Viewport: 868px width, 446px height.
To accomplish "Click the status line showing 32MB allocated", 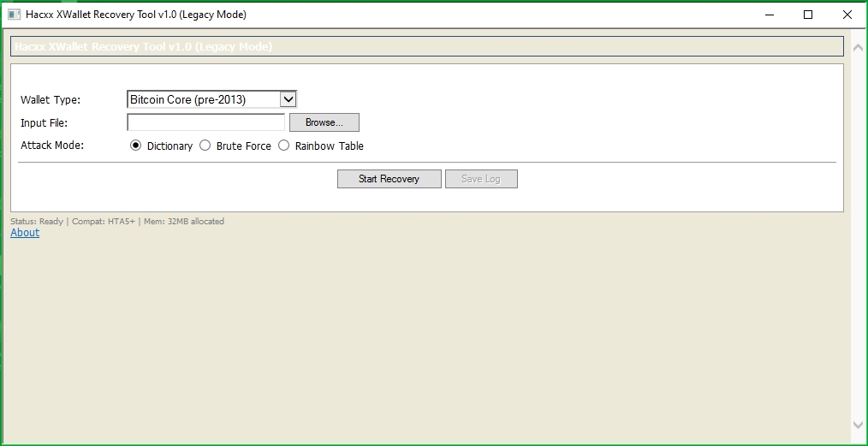I will click(117, 222).
